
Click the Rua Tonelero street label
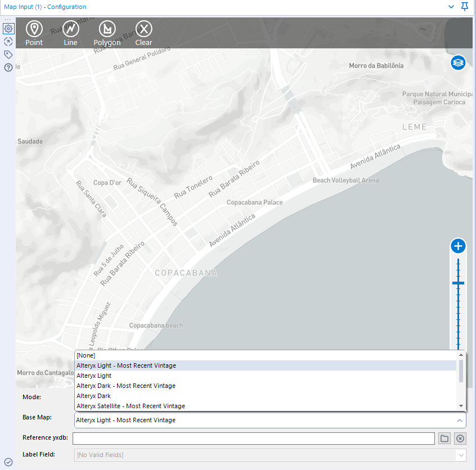coord(193,188)
